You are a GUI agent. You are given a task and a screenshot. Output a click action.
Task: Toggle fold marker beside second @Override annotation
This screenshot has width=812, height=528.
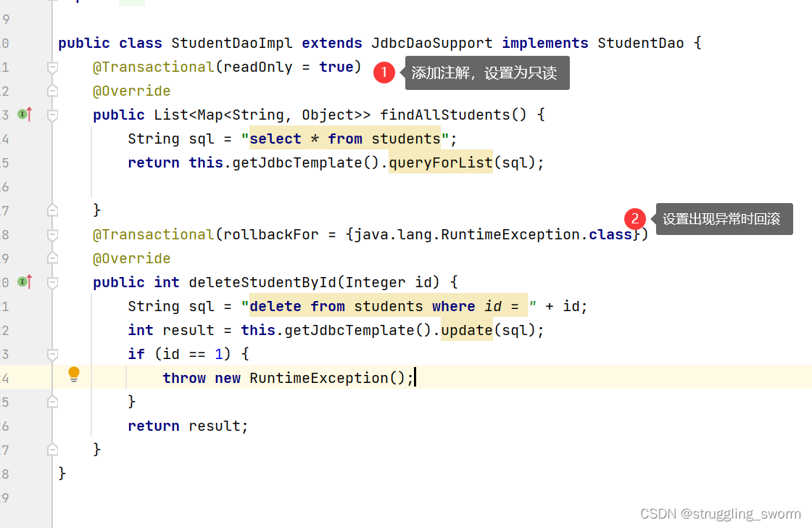(52, 258)
